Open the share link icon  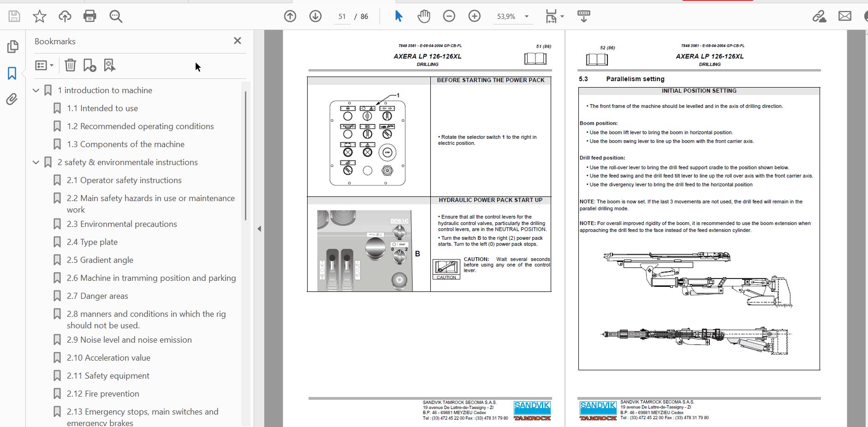tap(819, 16)
